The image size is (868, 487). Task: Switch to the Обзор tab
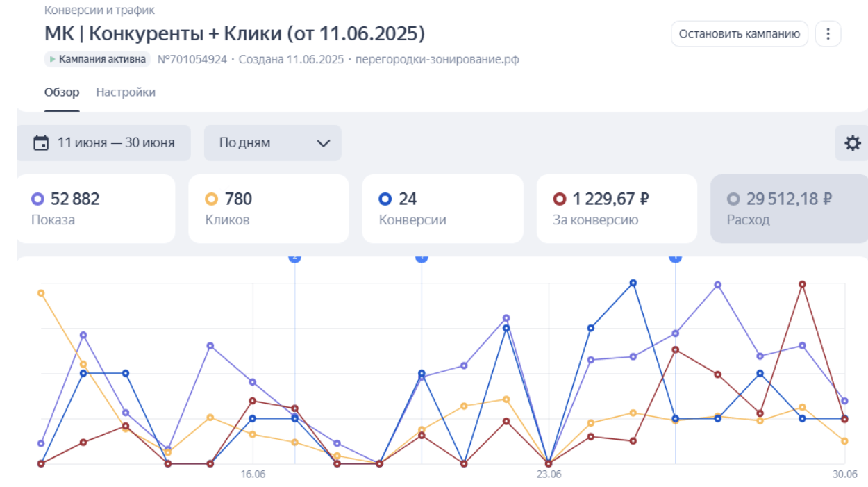tap(62, 92)
